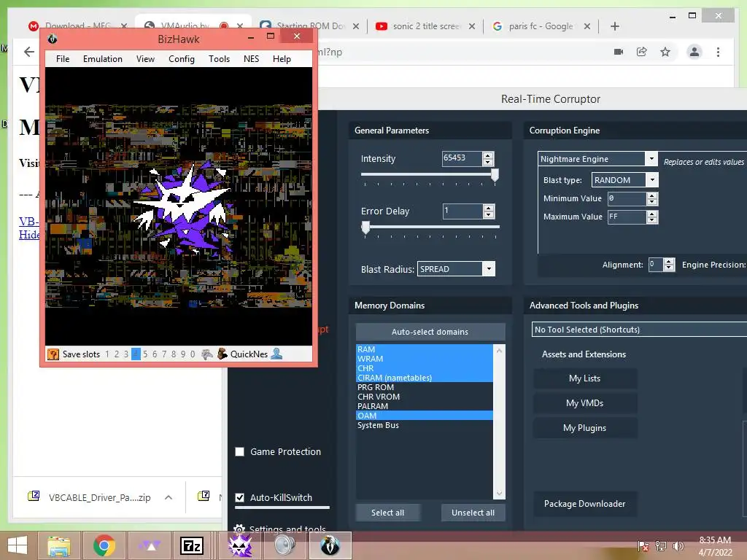Toggle the CHR memory domain

coord(425,368)
